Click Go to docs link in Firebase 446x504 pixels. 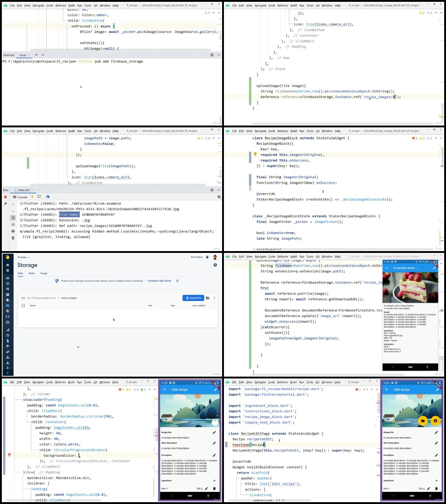tap(196, 257)
